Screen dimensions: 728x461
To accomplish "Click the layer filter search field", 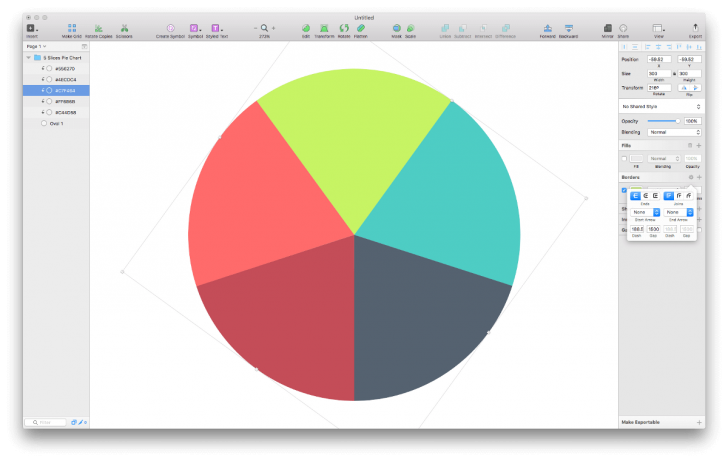I will click(46, 422).
